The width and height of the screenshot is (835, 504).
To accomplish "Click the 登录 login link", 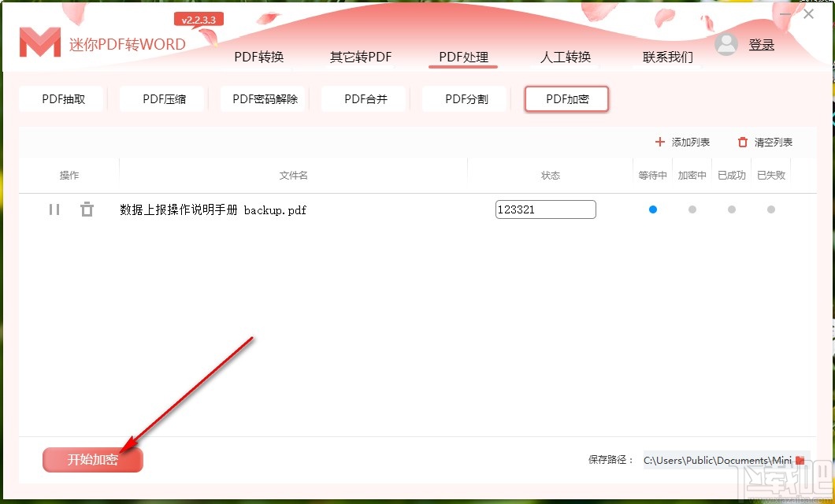I will tap(762, 45).
